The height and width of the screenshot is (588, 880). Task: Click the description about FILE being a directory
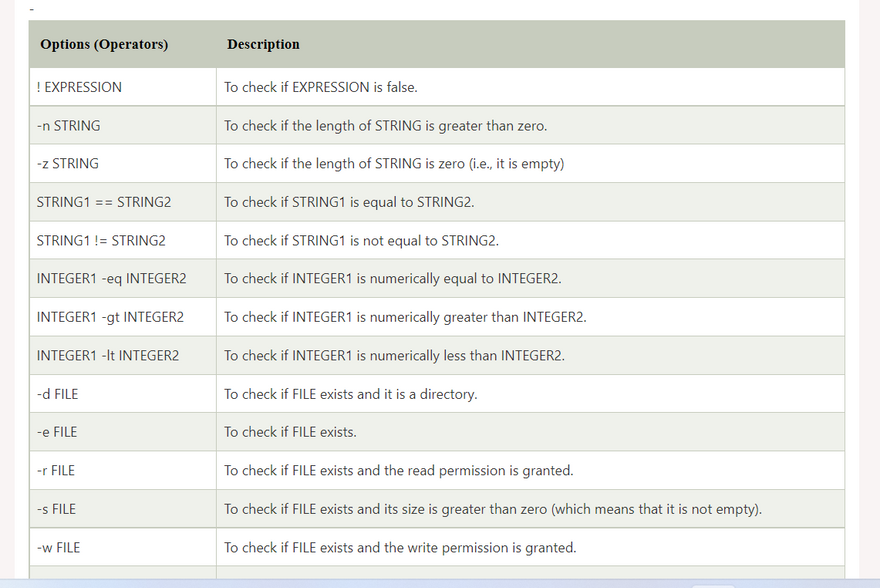[x=350, y=394]
